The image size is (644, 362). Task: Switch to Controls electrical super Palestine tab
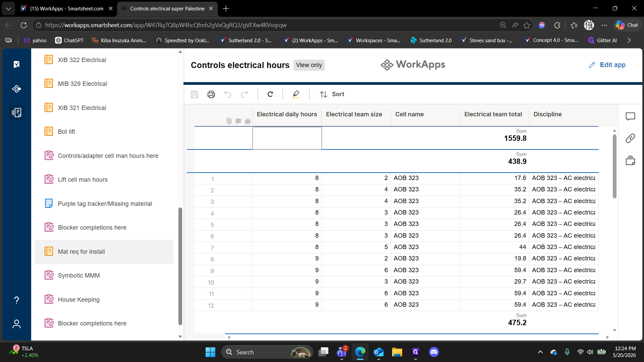point(167,8)
